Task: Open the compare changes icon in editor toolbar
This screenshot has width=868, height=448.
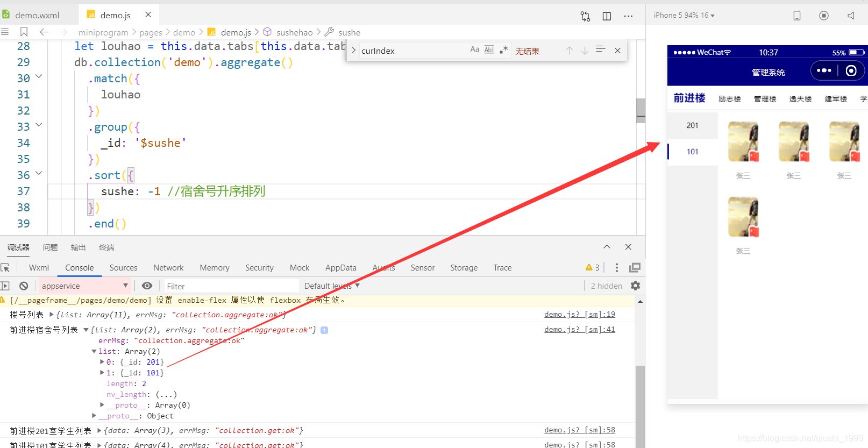Action: point(585,16)
